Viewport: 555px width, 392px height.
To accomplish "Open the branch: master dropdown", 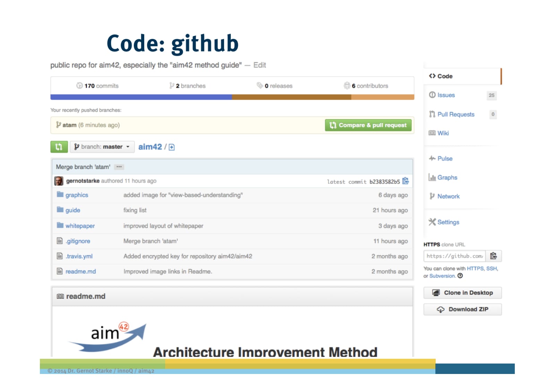I will pyautogui.click(x=102, y=147).
